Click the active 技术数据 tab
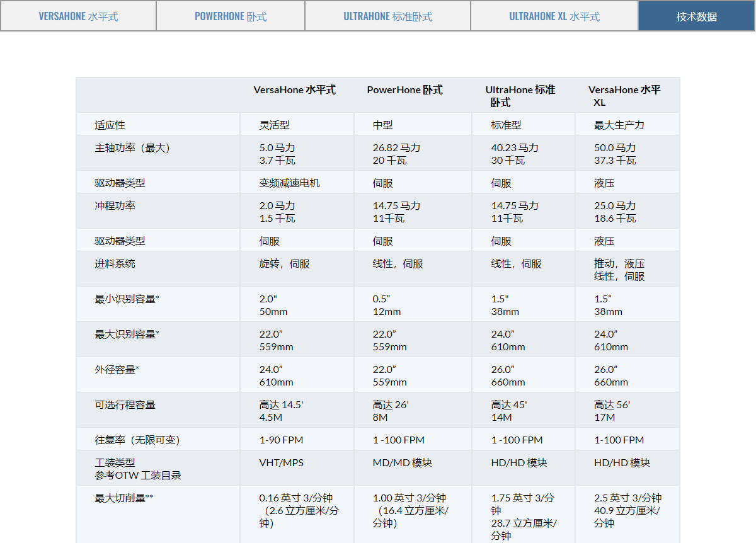This screenshot has width=756, height=543. tap(696, 16)
